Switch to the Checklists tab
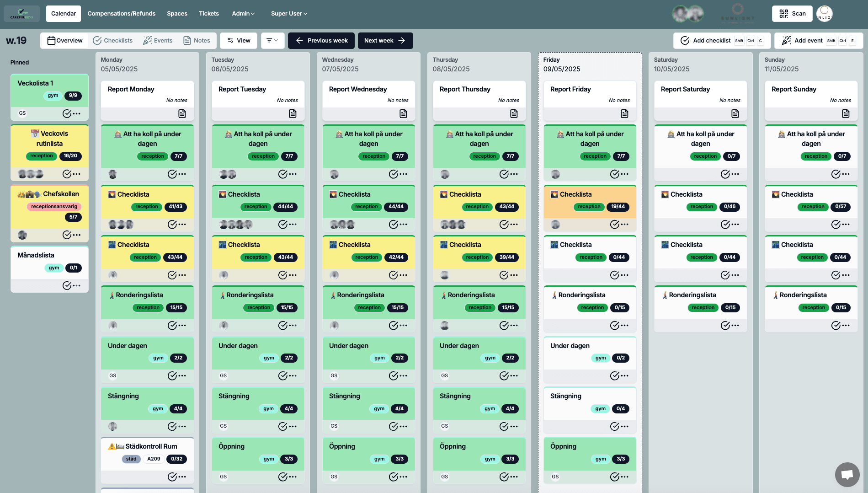 click(x=113, y=41)
